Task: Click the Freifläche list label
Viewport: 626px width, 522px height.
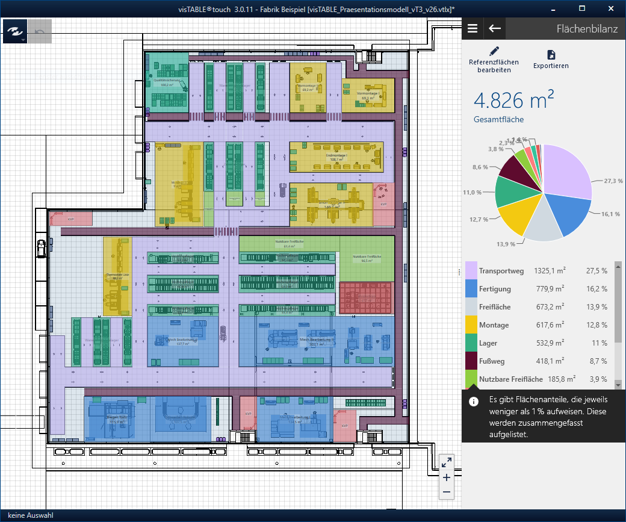Action: [495, 307]
